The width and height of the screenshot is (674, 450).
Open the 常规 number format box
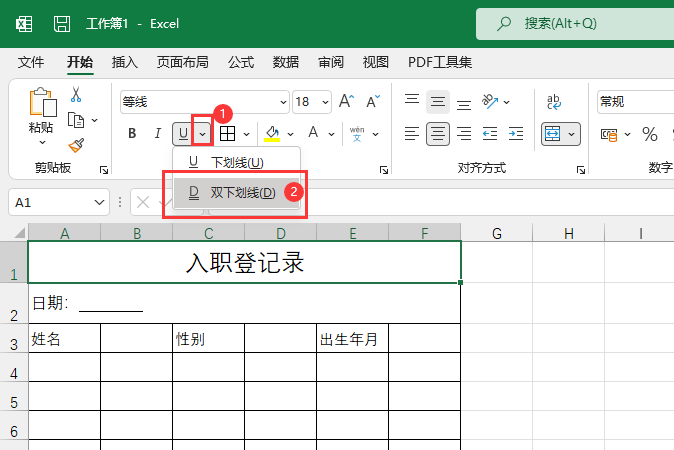[x=635, y=102]
